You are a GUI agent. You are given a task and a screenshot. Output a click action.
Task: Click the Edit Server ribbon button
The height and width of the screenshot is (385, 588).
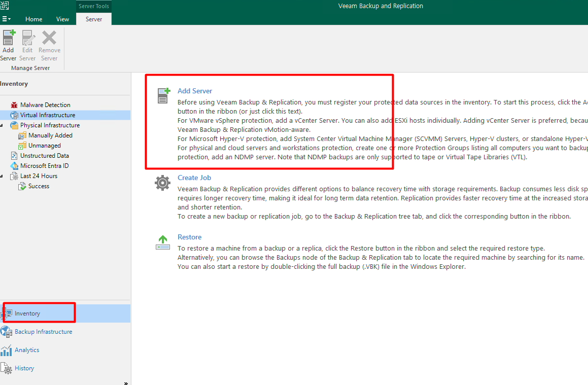point(27,45)
